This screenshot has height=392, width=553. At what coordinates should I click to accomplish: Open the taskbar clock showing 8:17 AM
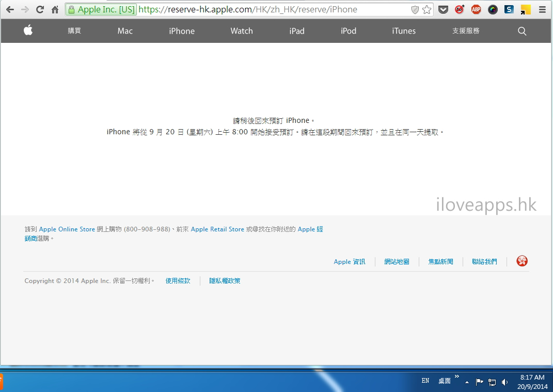pyautogui.click(x=532, y=382)
